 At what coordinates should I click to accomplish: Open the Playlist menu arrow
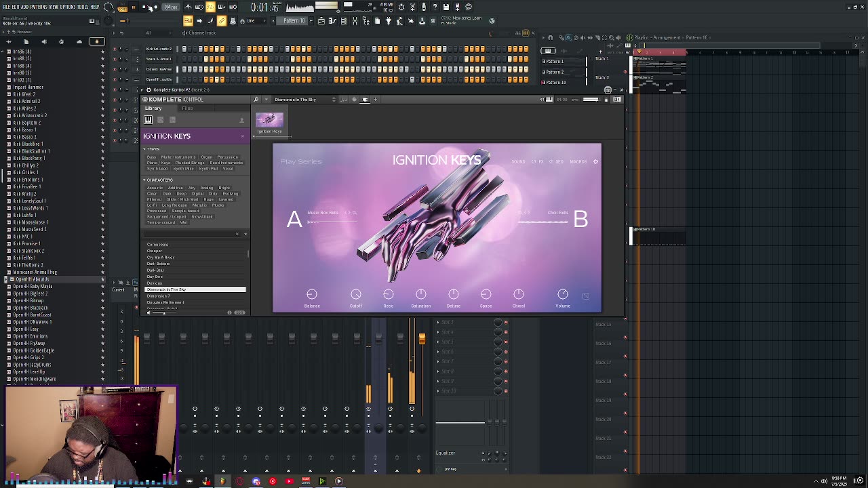coord(544,38)
